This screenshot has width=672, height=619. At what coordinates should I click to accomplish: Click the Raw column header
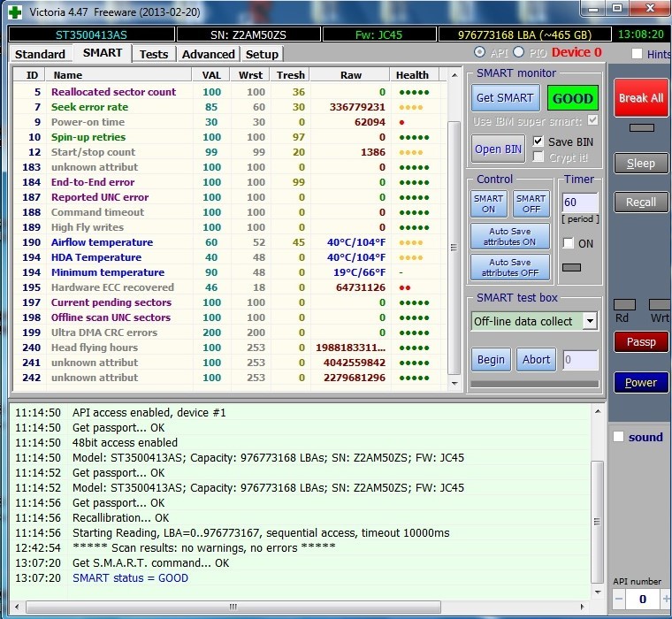pos(350,75)
